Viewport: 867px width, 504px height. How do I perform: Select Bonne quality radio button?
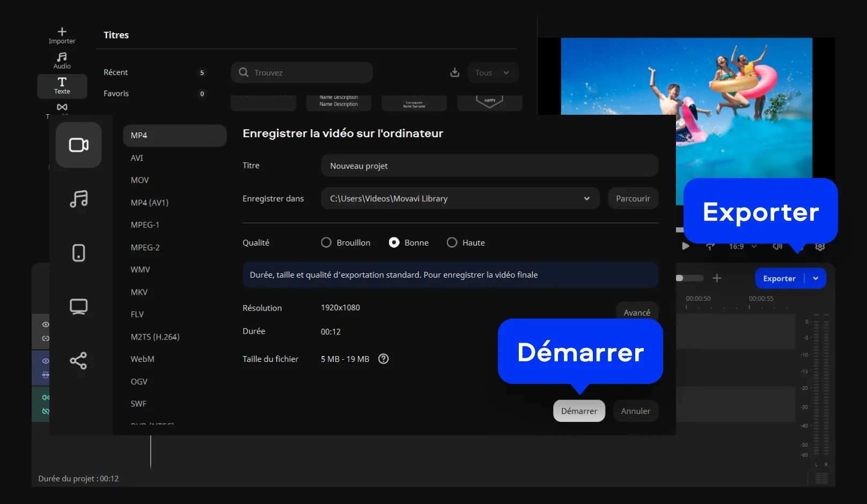pyautogui.click(x=394, y=242)
